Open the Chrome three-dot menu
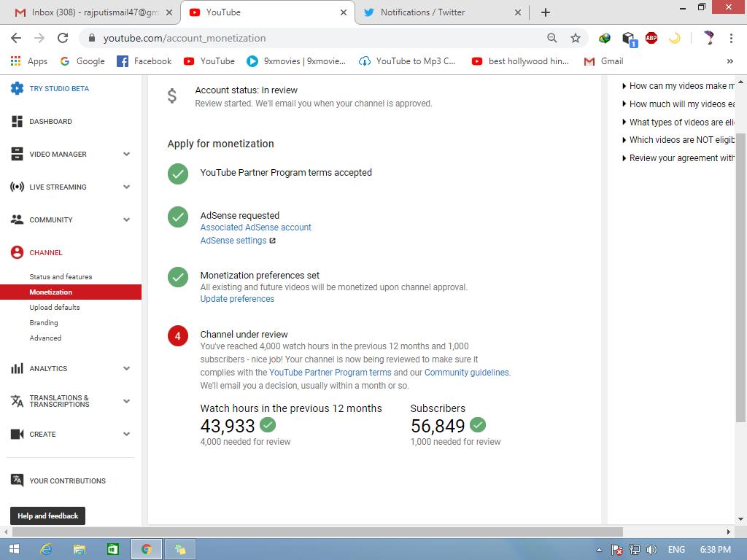This screenshot has width=747, height=560. point(731,38)
